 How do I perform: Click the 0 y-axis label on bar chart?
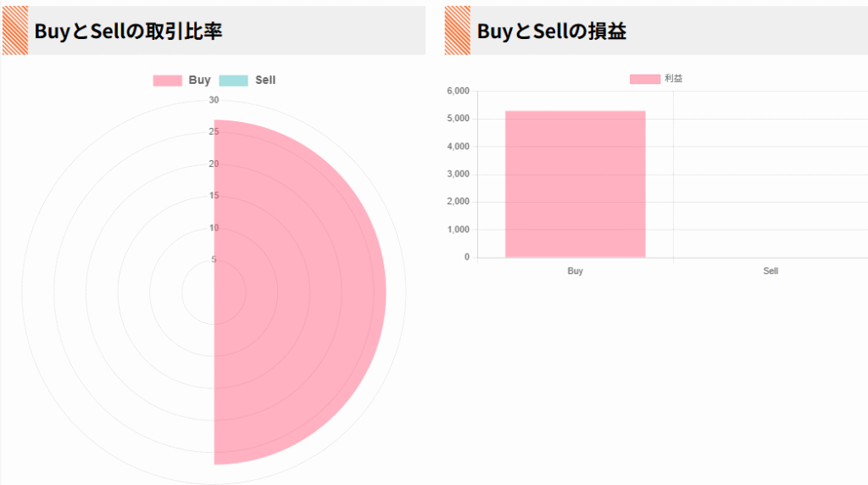[467, 257]
